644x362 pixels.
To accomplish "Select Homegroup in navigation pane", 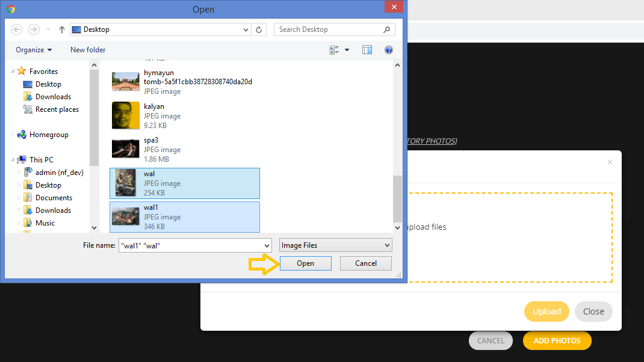I will click(49, 135).
